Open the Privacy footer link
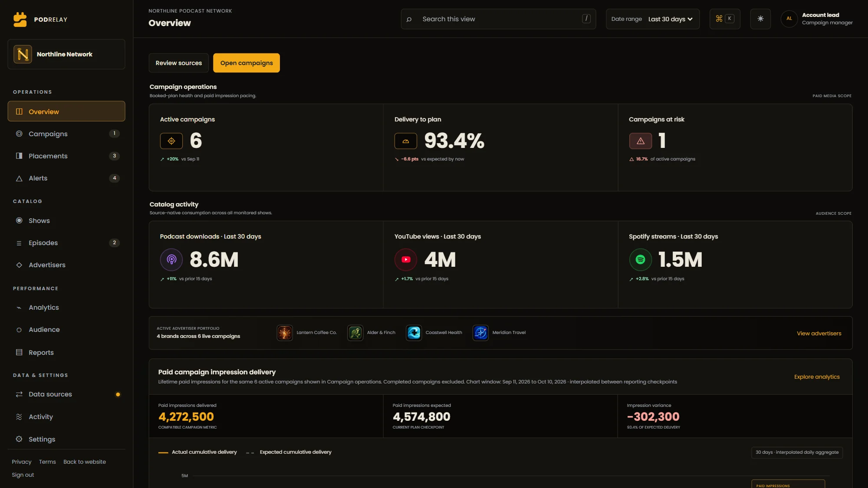Viewport: 868px width, 488px height. point(22,462)
